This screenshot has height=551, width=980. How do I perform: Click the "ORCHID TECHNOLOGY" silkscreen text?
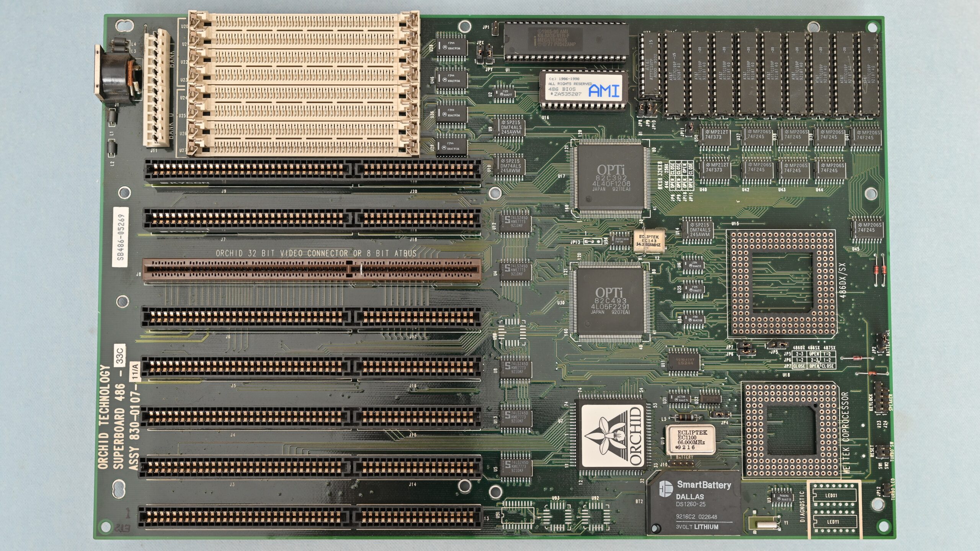coord(103,417)
